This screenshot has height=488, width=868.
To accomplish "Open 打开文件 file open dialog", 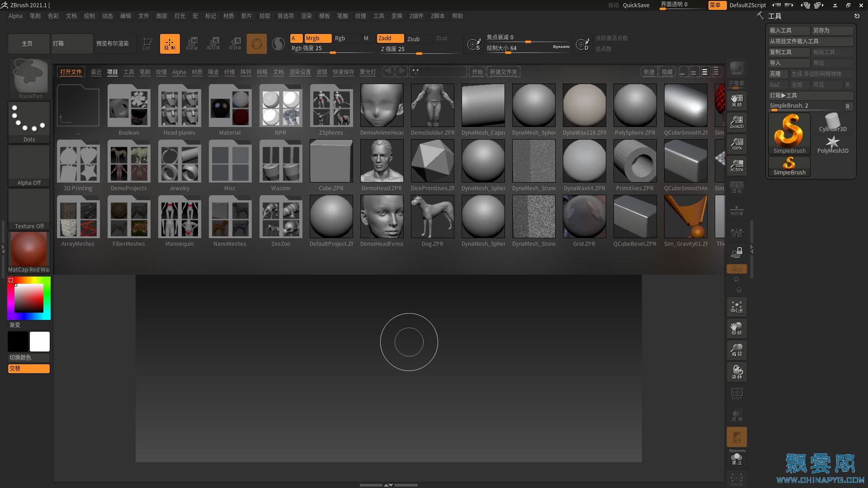I will (71, 71).
